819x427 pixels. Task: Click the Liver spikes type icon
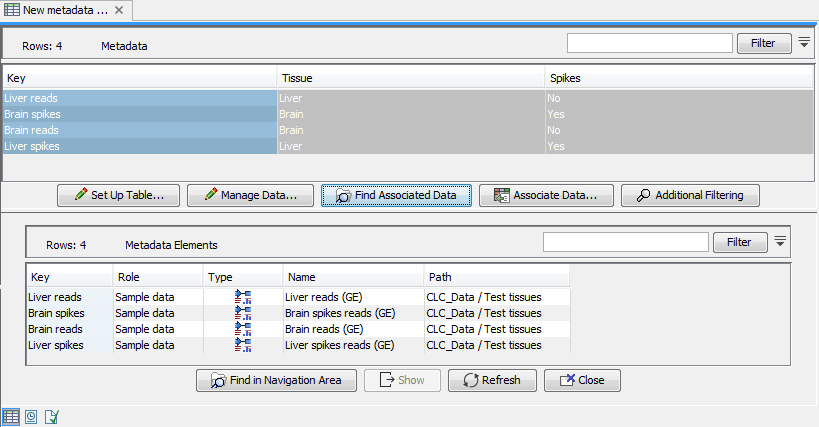(243, 345)
